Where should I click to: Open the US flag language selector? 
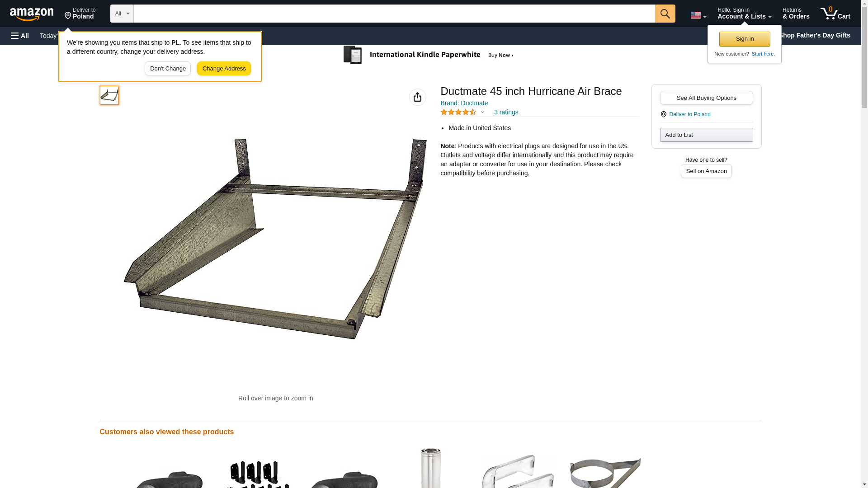(698, 15)
